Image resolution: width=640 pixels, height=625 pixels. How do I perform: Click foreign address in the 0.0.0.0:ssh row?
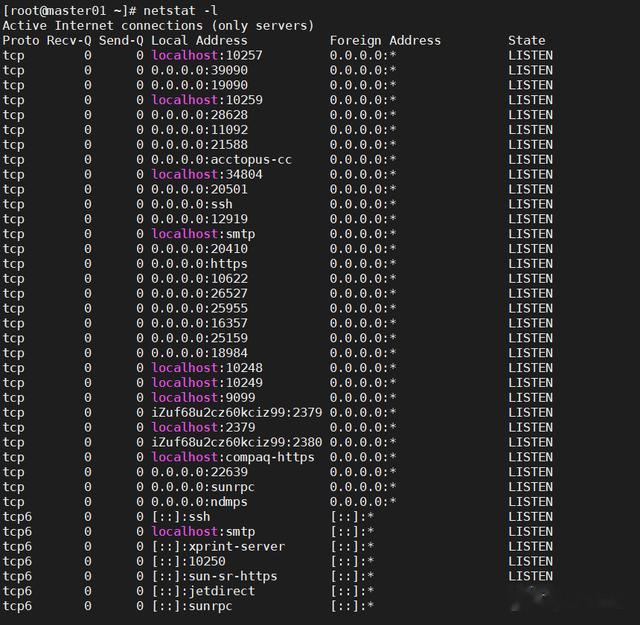coord(363,204)
